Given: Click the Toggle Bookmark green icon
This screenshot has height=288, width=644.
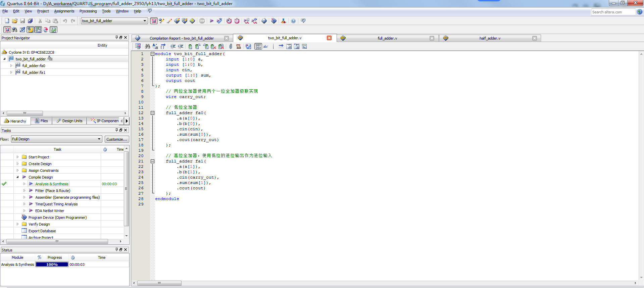Looking at the screenshot, I should [190, 46].
